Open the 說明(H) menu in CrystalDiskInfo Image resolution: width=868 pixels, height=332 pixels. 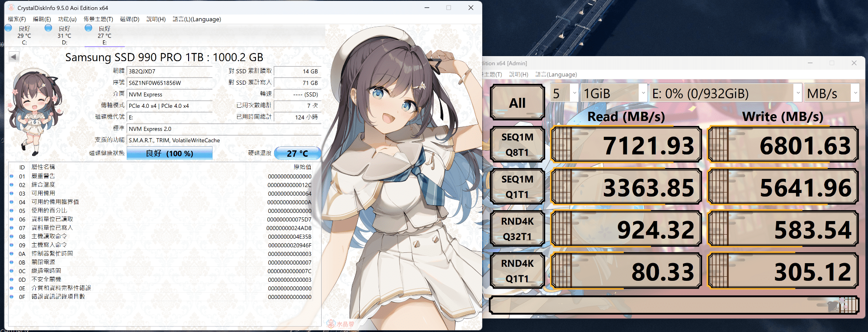(x=156, y=19)
